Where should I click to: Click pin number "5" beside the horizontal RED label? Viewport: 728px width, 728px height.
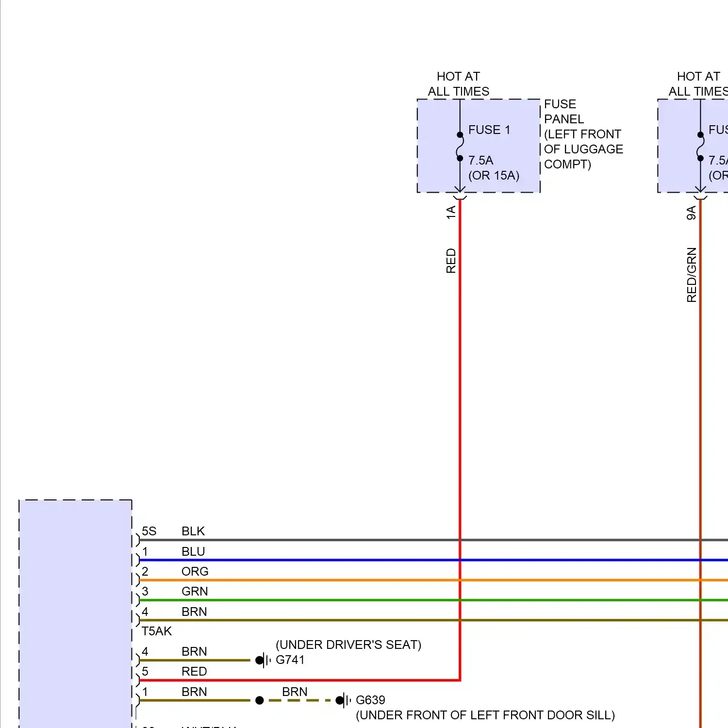145,671
